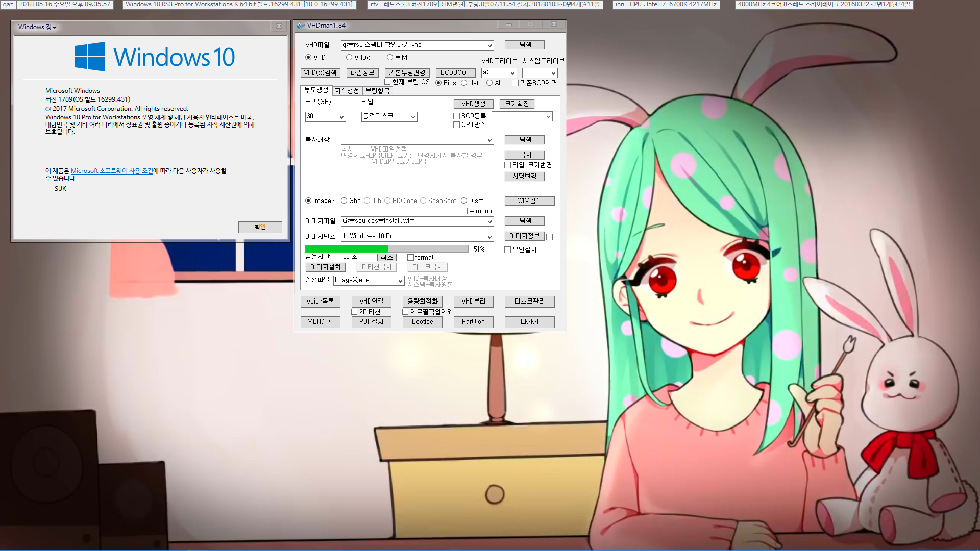Click the Partition button

click(474, 322)
